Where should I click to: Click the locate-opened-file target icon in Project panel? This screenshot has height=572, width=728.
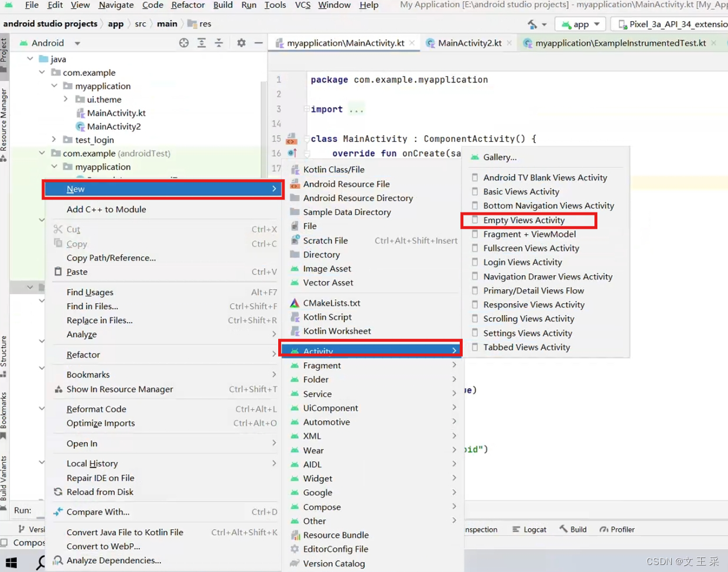coord(184,43)
